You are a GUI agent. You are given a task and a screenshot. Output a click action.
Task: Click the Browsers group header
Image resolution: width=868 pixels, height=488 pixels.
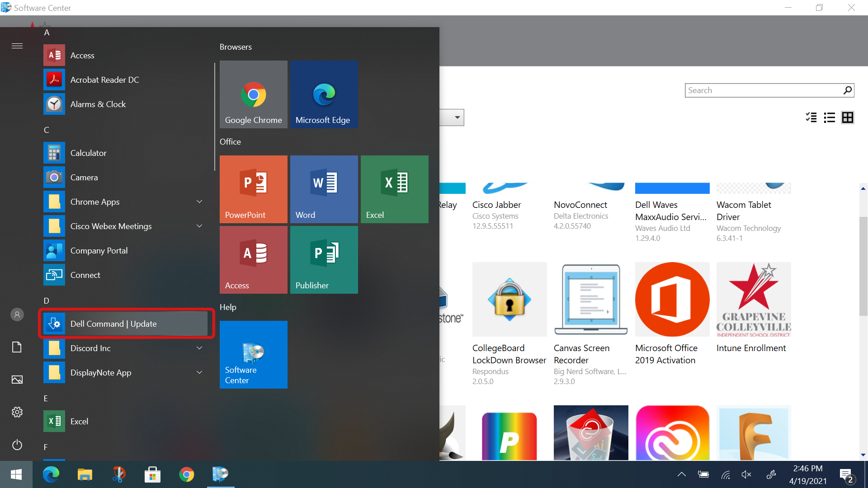(236, 47)
